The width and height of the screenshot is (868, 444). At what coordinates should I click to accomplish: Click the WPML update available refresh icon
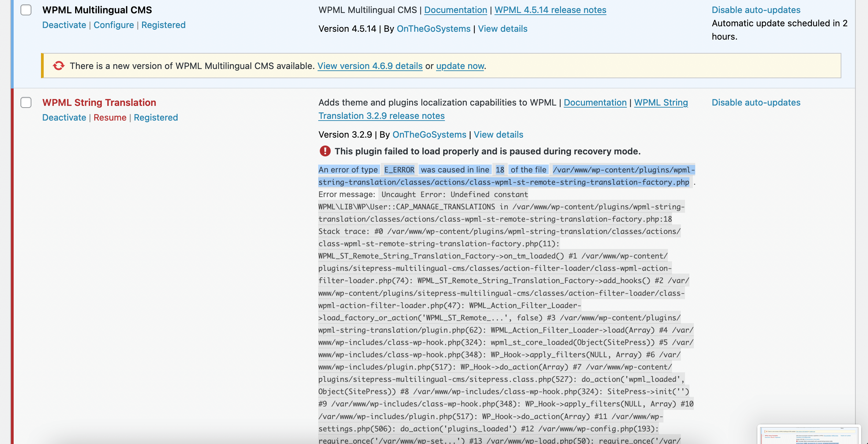coord(59,66)
